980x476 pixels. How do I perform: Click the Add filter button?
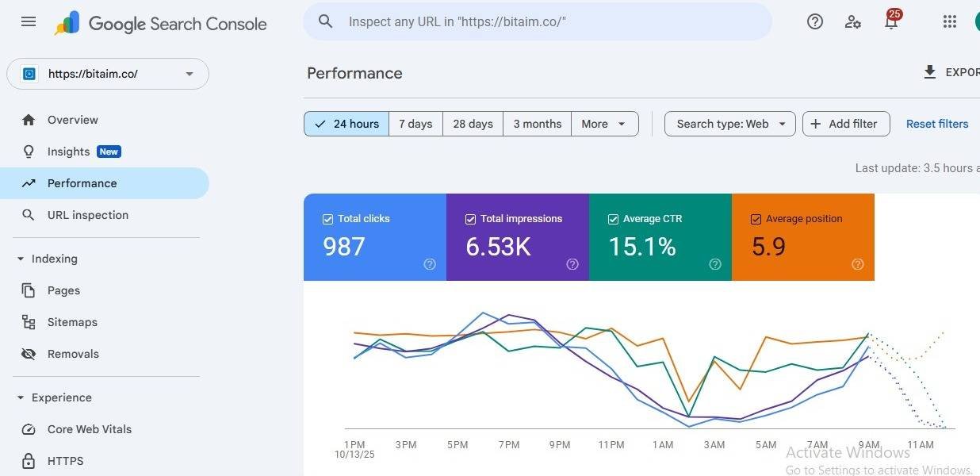click(846, 124)
